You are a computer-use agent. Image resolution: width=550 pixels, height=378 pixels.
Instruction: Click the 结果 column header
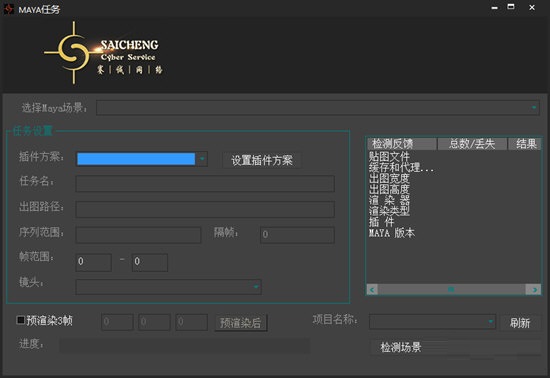525,144
